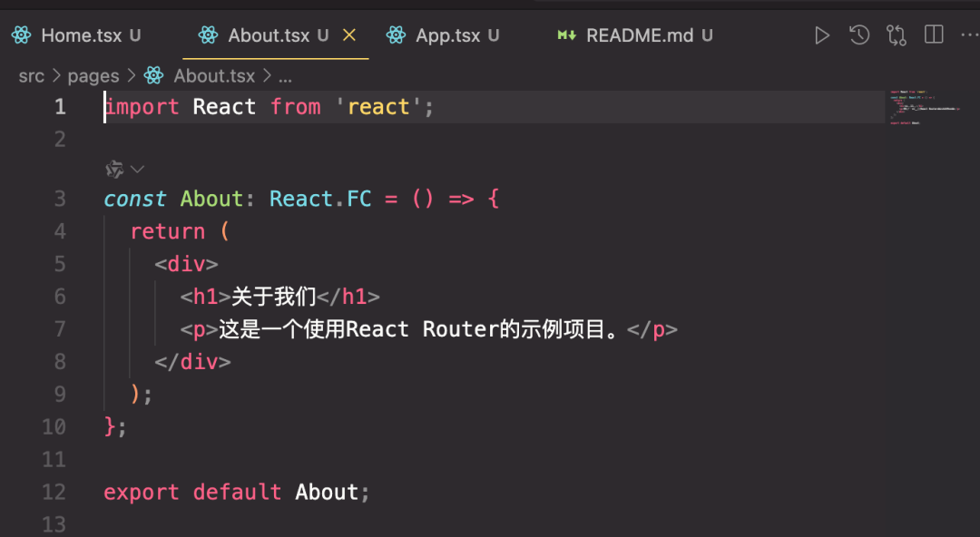Viewport: 980px width, 537px height.
Task: Click the minimap code preview
Action: click(925, 108)
